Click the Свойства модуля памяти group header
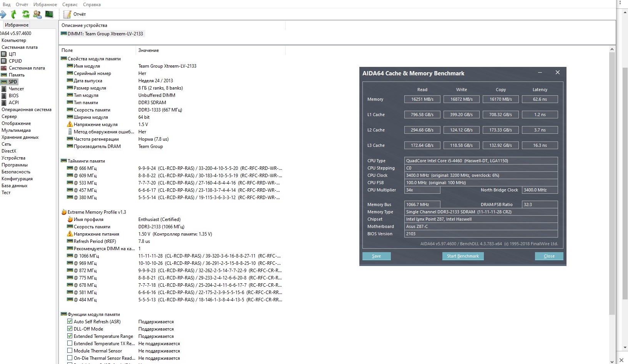The image size is (628, 364). click(91, 59)
